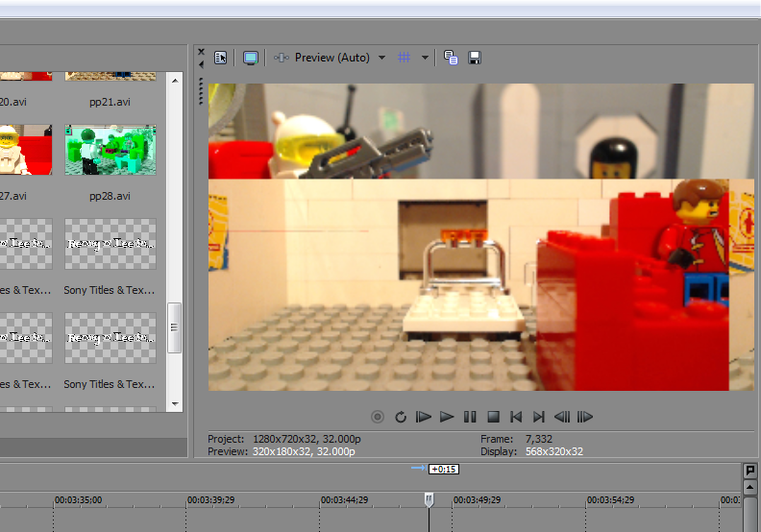
Task: Step to next frame
Action: pyautogui.click(x=585, y=417)
